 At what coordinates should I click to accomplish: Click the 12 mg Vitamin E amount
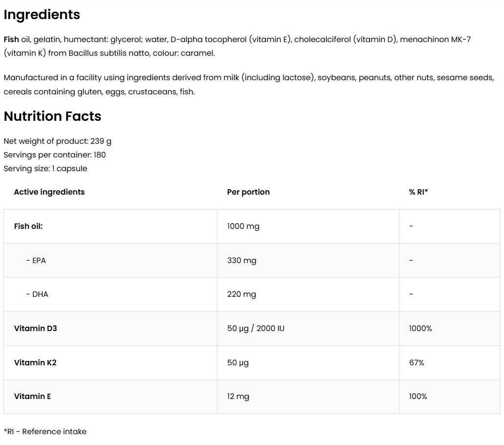(238, 397)
